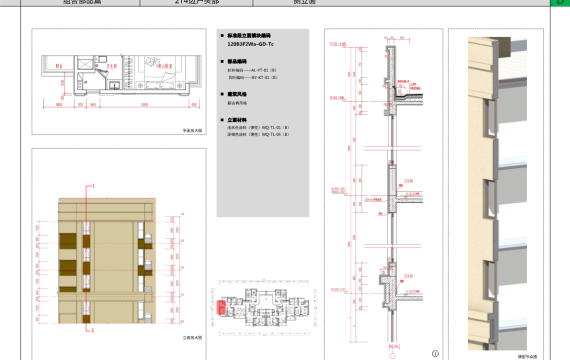Click section cut marker 1 above the elevation
Screen dimensions: 570x360
coord(93,186)
